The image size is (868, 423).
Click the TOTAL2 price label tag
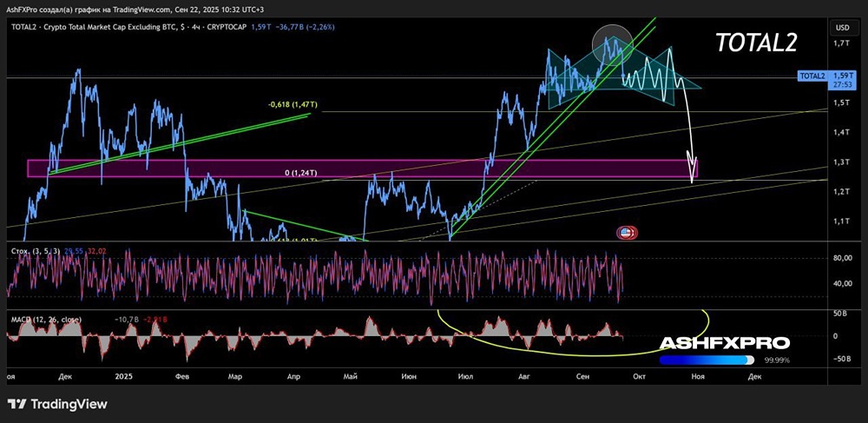click(812, 76)
